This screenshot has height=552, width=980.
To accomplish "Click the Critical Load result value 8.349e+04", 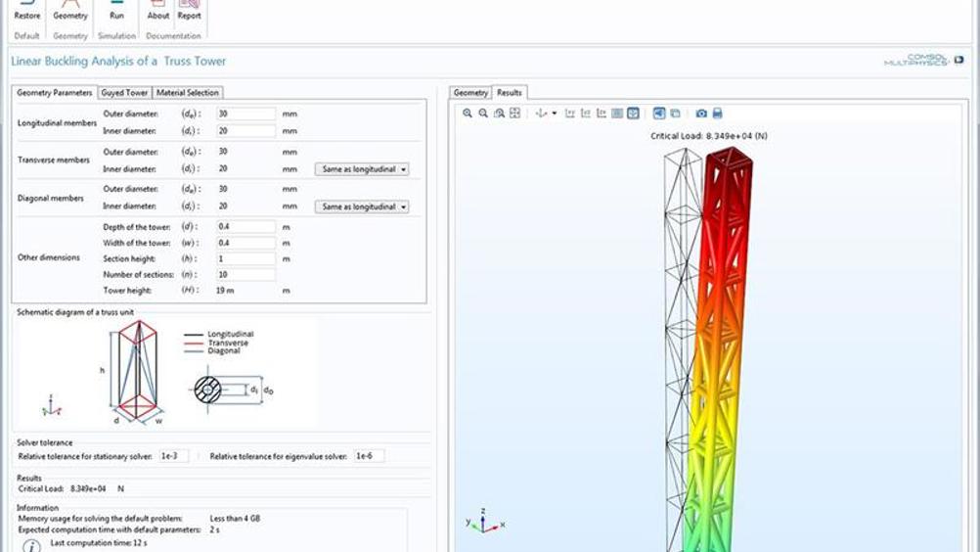I will click(x=88, y=488).
